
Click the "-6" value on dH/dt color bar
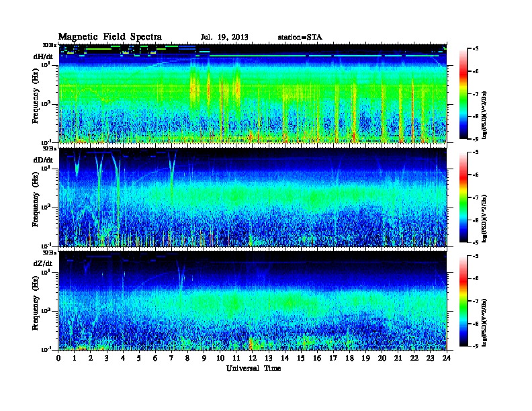(x=476, y=71)
